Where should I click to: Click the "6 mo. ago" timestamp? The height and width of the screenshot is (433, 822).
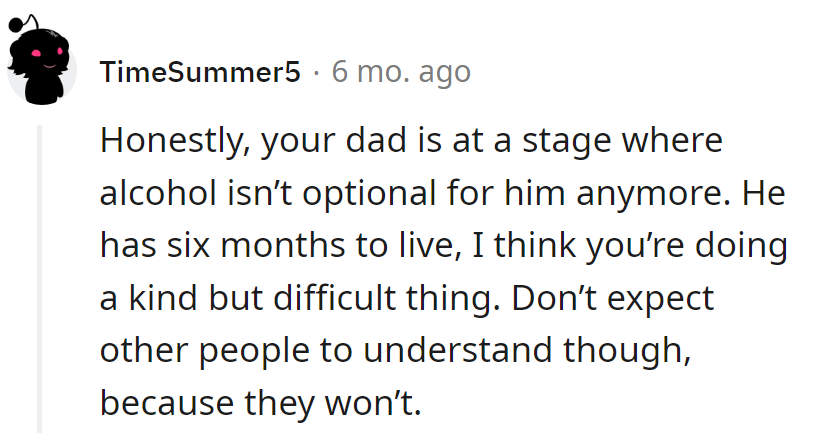[x=400, y=73]
